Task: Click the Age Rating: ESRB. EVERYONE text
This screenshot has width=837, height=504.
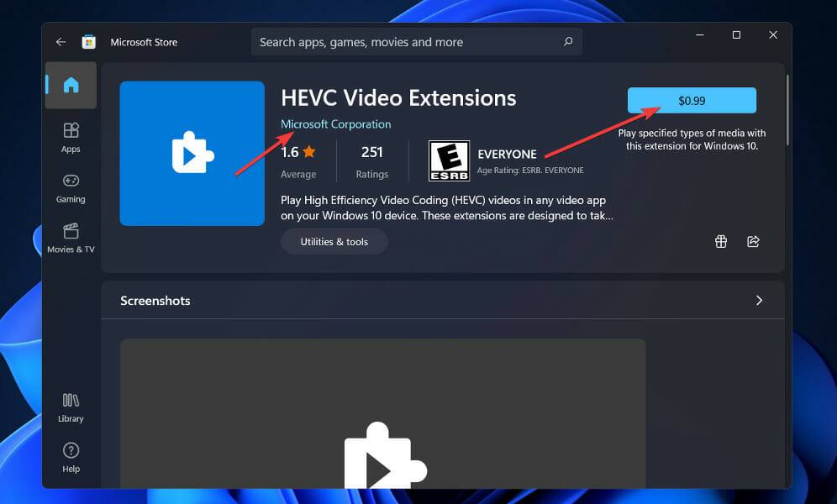Action: tap(530, 171)
